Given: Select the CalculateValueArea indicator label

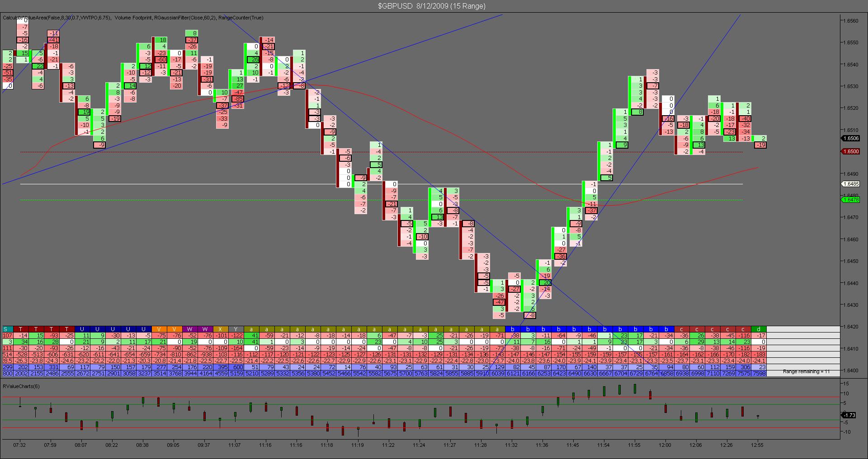Looking at the screenshot, I should (x=57, y=18).
